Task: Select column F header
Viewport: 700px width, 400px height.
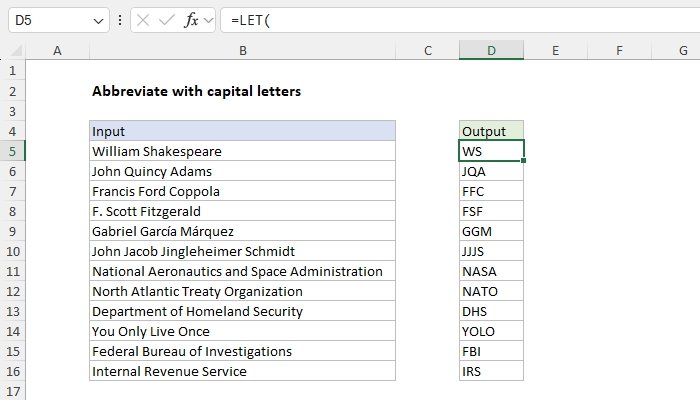Action: (619, 50)
